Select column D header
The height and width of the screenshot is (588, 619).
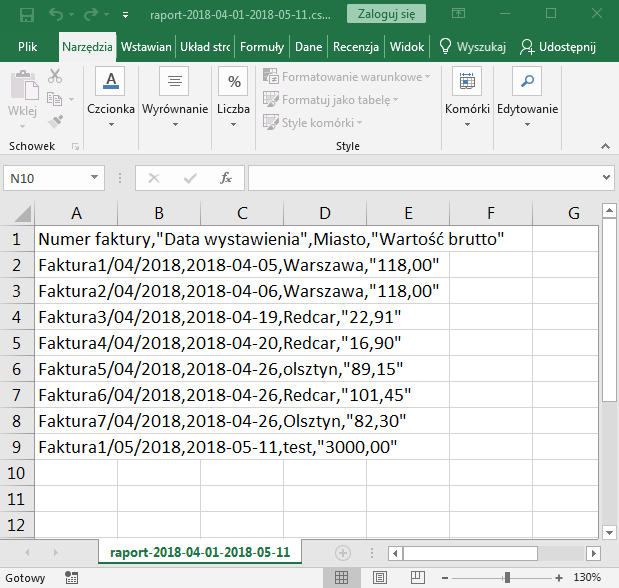coord(325,213)
